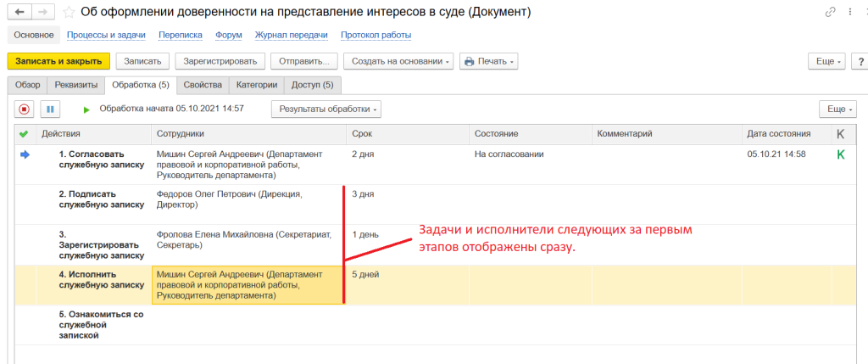Open the top toolbar Еще menu
The width and height of the screenshot is (868, 364).
[828, 62]
